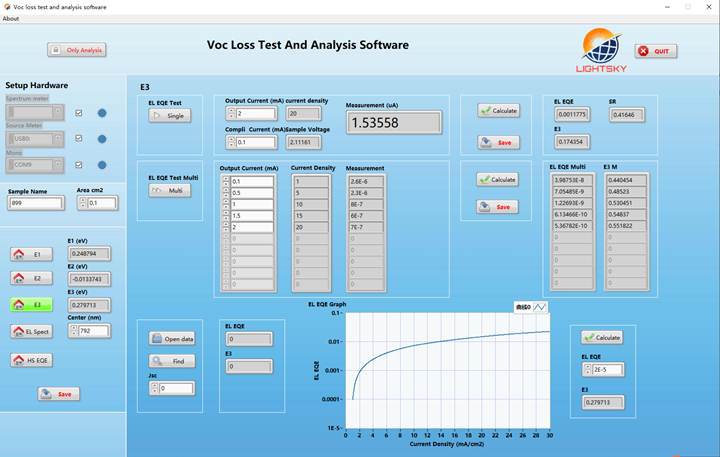Open the EL Spect module
720x457 pixels.
coord(31,330)
